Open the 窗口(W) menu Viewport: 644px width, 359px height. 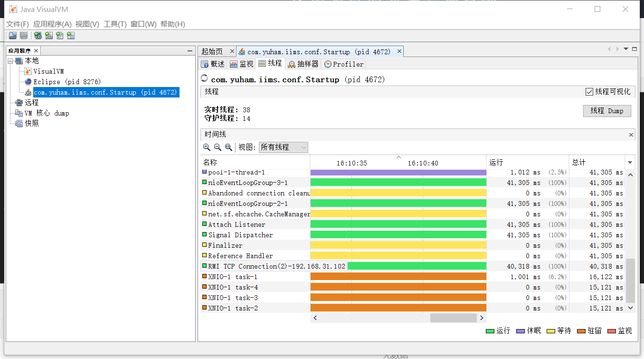[x=143, y=24]
